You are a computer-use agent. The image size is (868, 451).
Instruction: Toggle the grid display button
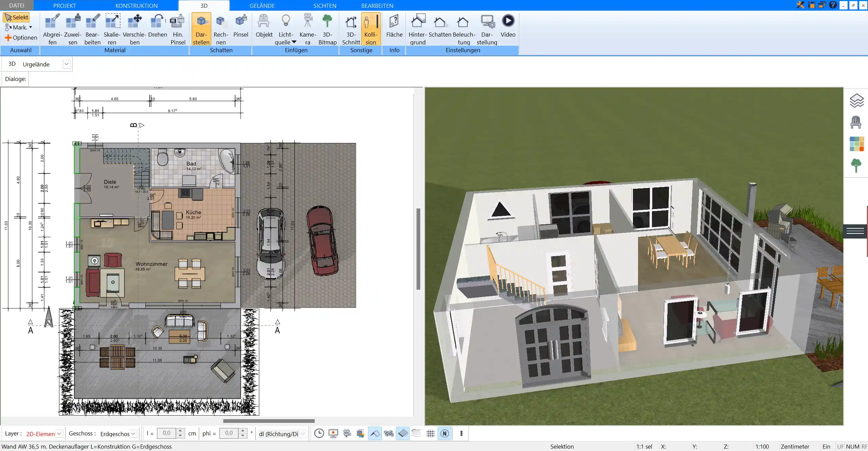[430, 433]
